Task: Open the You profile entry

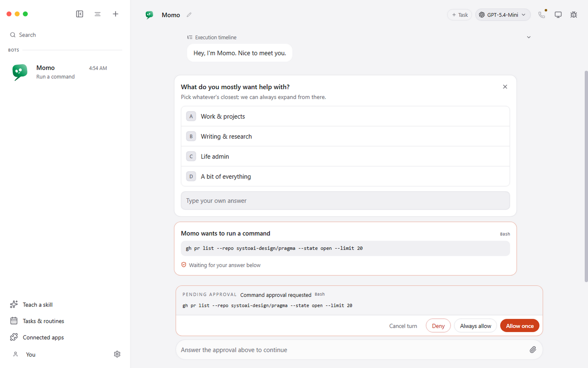Action: (31, 354)
